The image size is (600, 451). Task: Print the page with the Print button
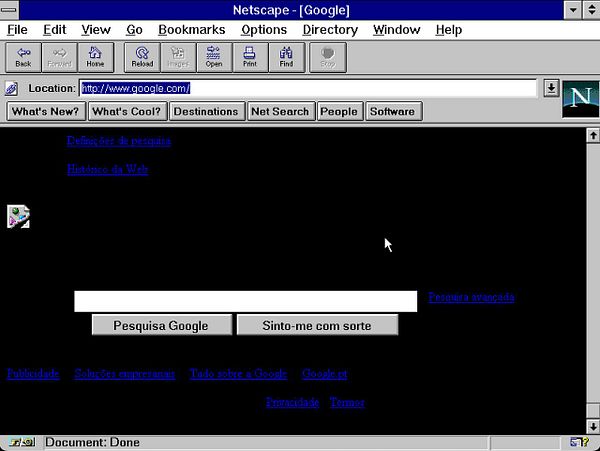[x=250, y=57]
